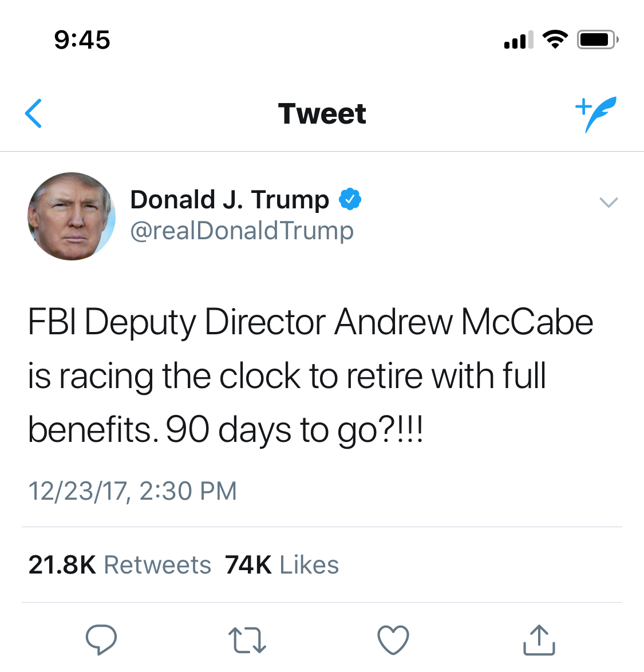Image resolution: width=644 pixels, height=672 pixels.
Task: Tap the retweet arrows icon
Action: point(247,640)
